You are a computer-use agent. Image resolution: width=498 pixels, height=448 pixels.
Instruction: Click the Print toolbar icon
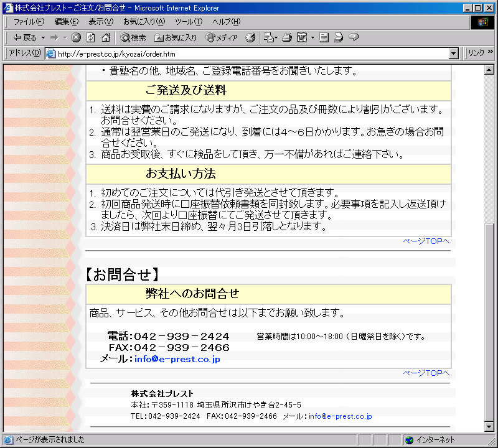click(287, 38)
